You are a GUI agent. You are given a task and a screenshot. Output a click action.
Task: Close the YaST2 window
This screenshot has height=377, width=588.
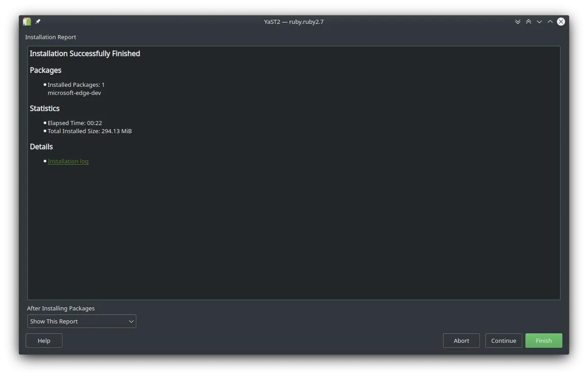point(561,22)
